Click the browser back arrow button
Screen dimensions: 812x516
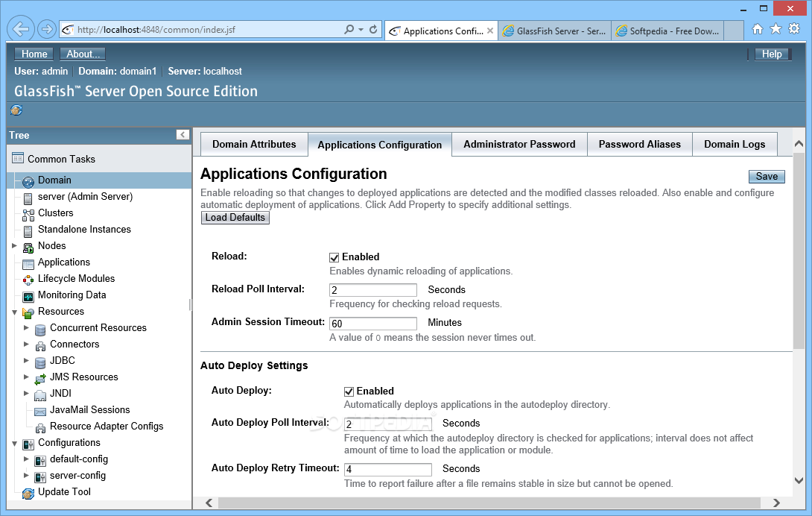click(x=21, y=29)
